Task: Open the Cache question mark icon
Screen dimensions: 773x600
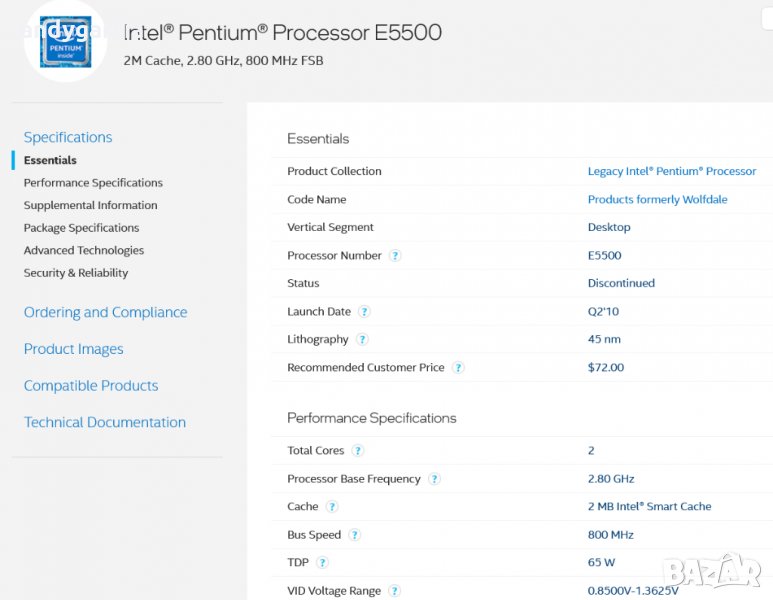Action: (332, 507)
